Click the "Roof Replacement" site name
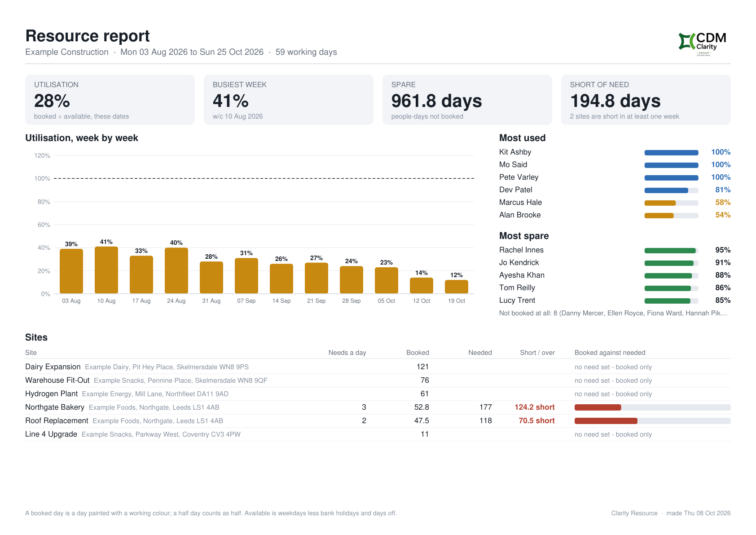The height and width of the screenshot is (535, 756). point(57,421)
